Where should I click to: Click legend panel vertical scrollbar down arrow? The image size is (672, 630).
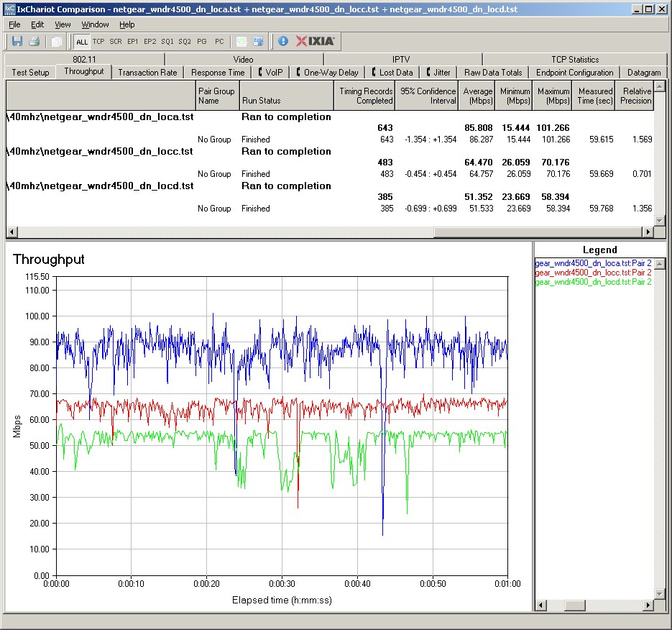coord(660,594)
